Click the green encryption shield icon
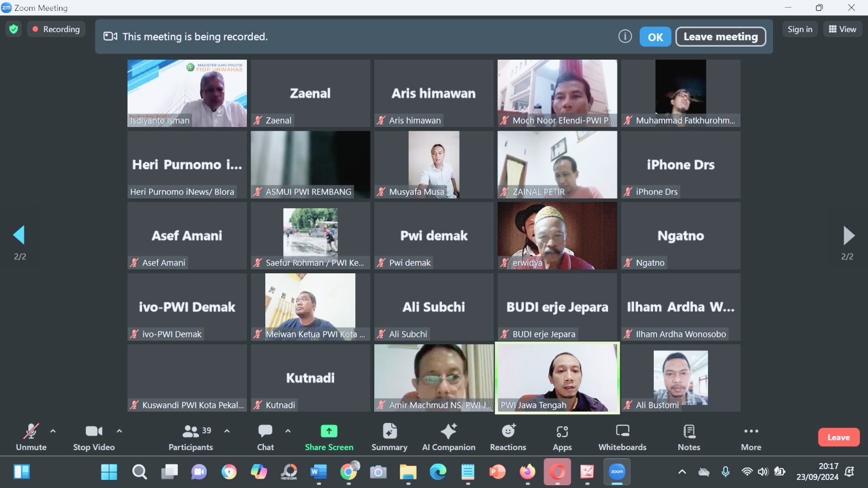 [x=14, y=29]
